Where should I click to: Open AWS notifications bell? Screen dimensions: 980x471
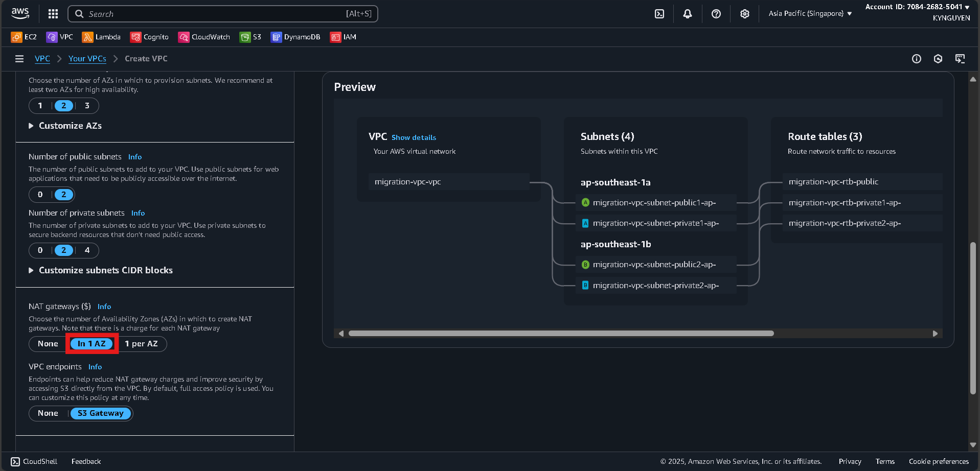[x=687, y=14]
